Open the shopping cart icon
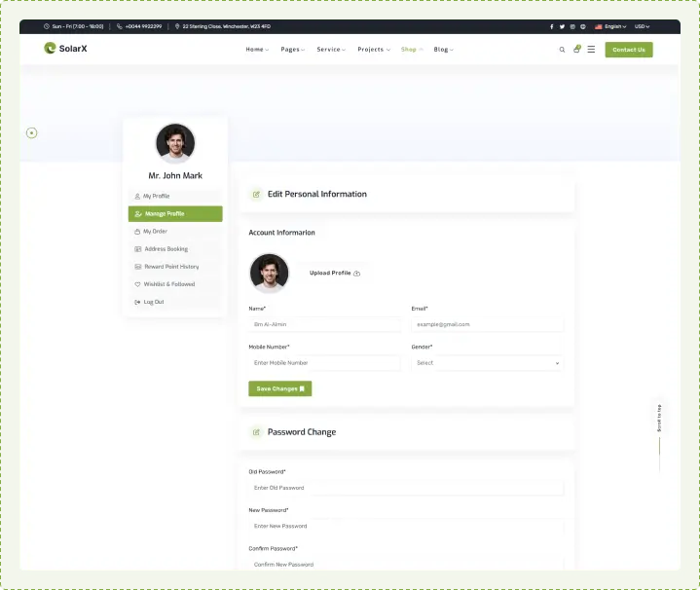Viewport: 700px width, 590px height. (x=576, y=49)
